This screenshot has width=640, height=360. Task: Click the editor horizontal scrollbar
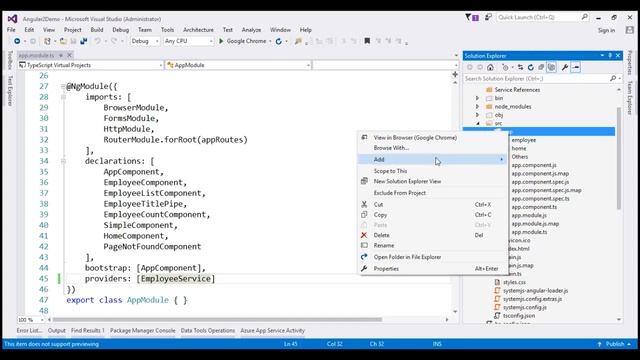[x=218, y=320]
